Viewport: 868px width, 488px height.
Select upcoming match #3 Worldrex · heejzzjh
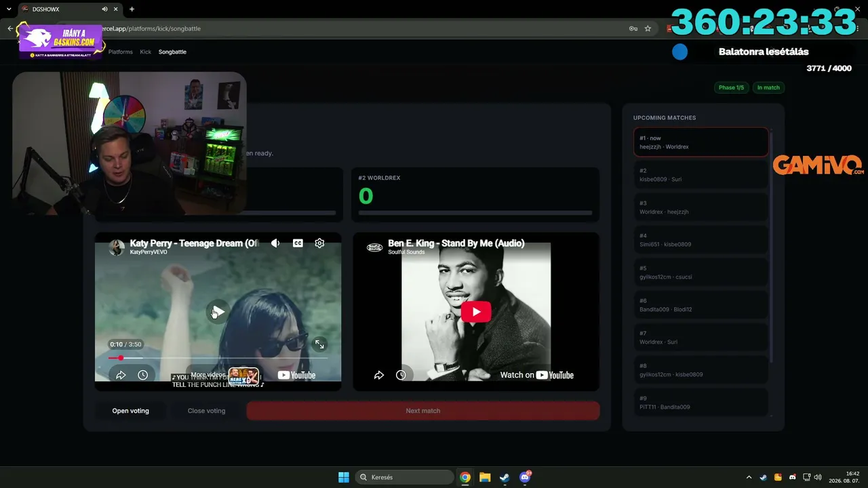[701, 207]
